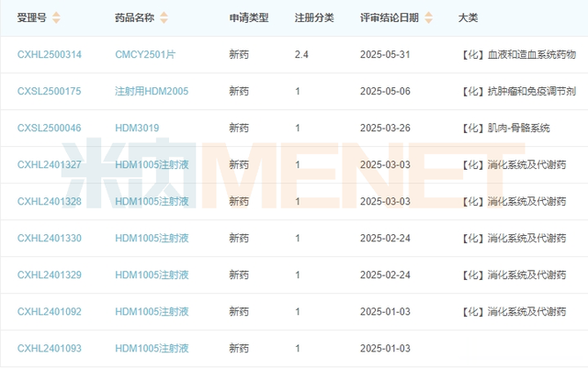
Task: Select the date 2025-05-06
Action: coord(385,92)
